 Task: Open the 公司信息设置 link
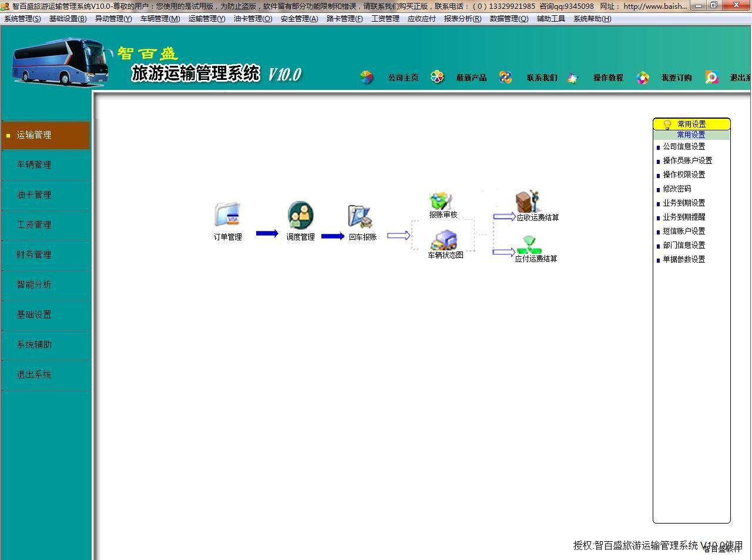(684, 146)
